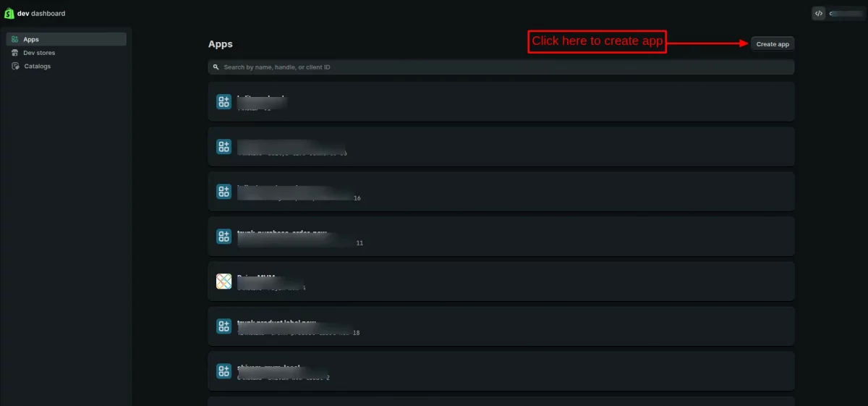Image resolution: width=868 pixels, height=406 pixels.
Task: Select the Apps label in the sidebar
Action: point(31,39)
